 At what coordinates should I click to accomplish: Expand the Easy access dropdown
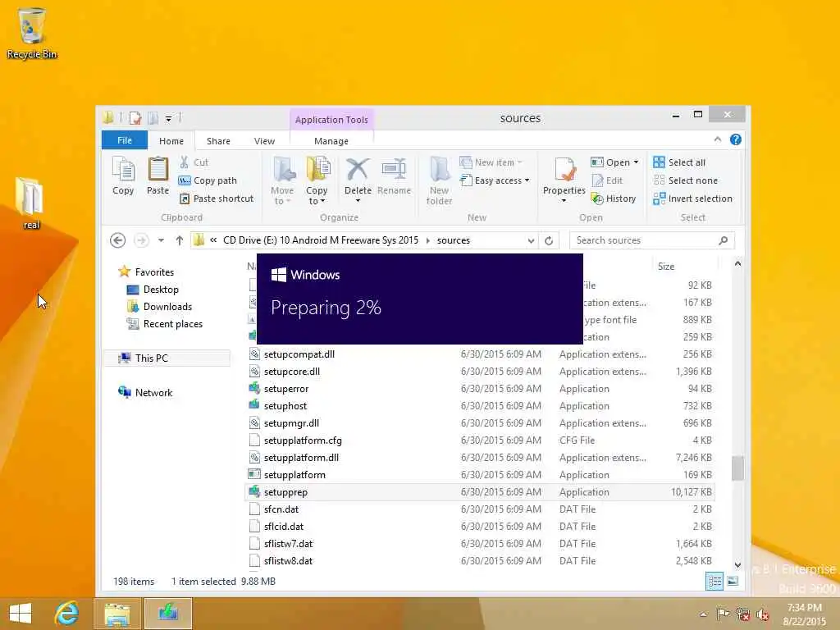coord(527,180)
